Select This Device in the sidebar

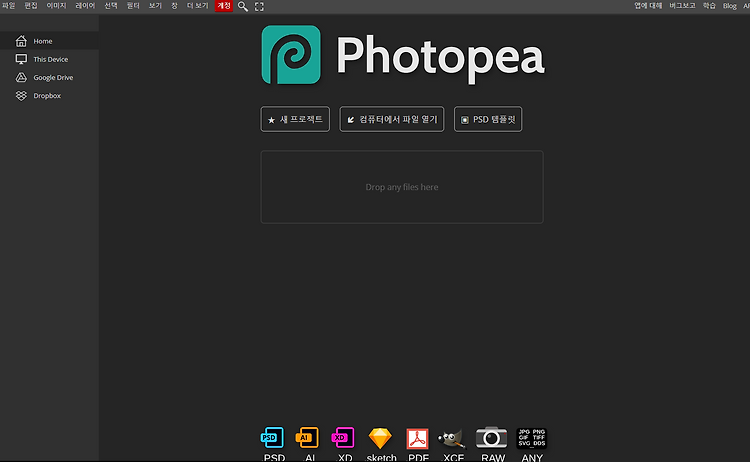click(49, 59)
